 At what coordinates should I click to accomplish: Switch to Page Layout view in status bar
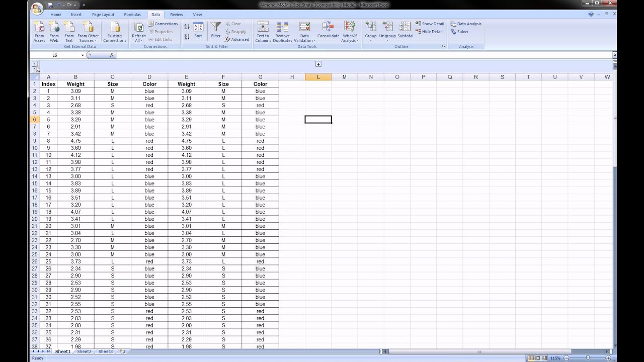tap(538, 358)
